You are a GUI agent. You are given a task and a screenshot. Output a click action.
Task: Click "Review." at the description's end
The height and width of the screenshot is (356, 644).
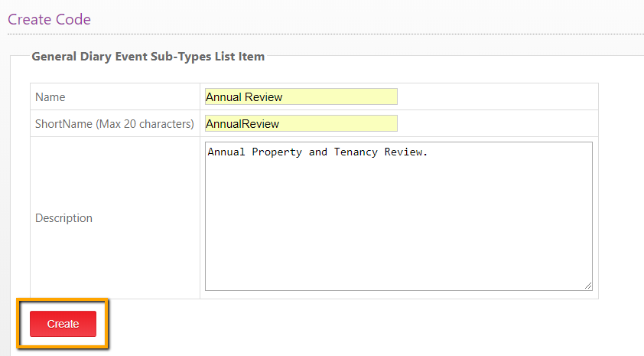tap(405, 152)
